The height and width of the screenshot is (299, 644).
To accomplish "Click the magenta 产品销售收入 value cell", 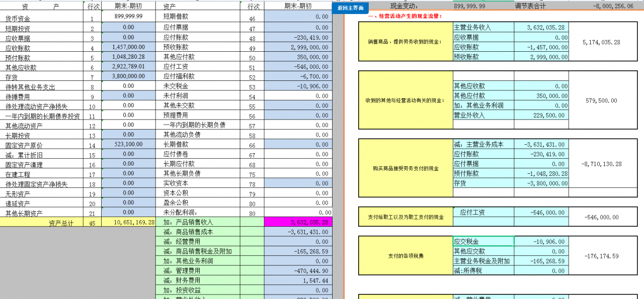I will click(x=296, y=222).
